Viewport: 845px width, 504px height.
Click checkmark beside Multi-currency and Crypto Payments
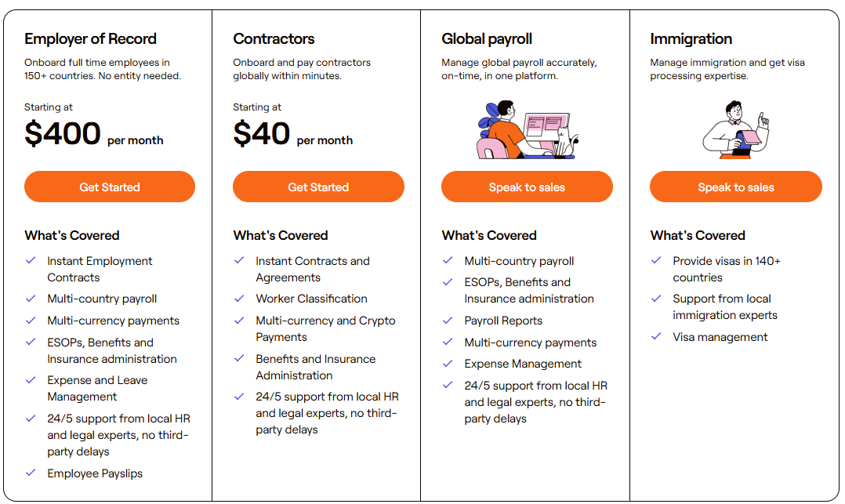point(239,320)
